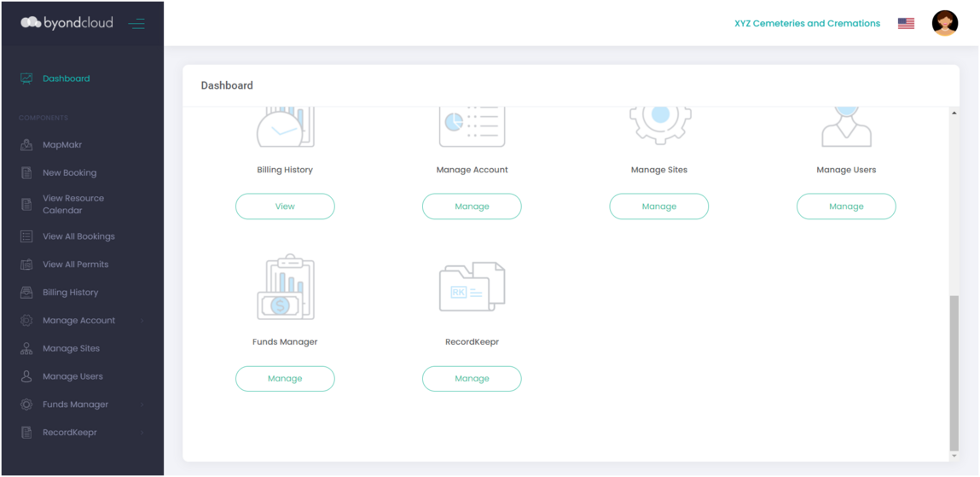The image size is (980, 477).
Task: Click Manage under Manage Sites card
Action: point(659,207)
